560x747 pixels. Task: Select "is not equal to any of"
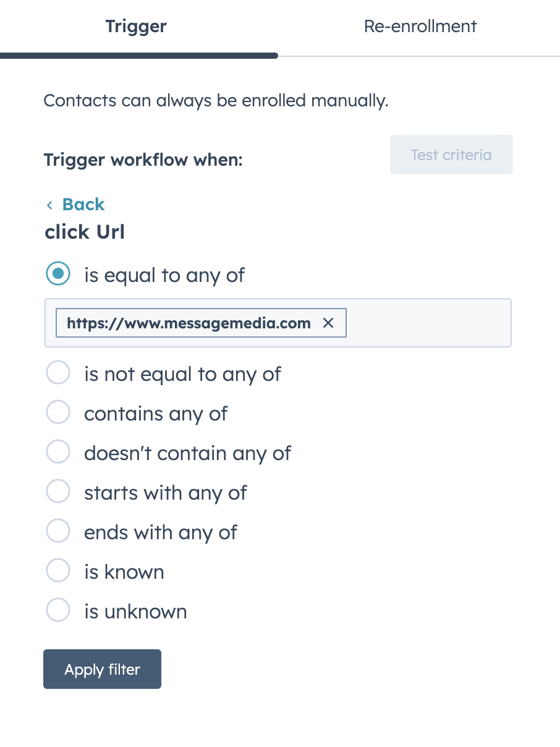[x=58, y=373]
